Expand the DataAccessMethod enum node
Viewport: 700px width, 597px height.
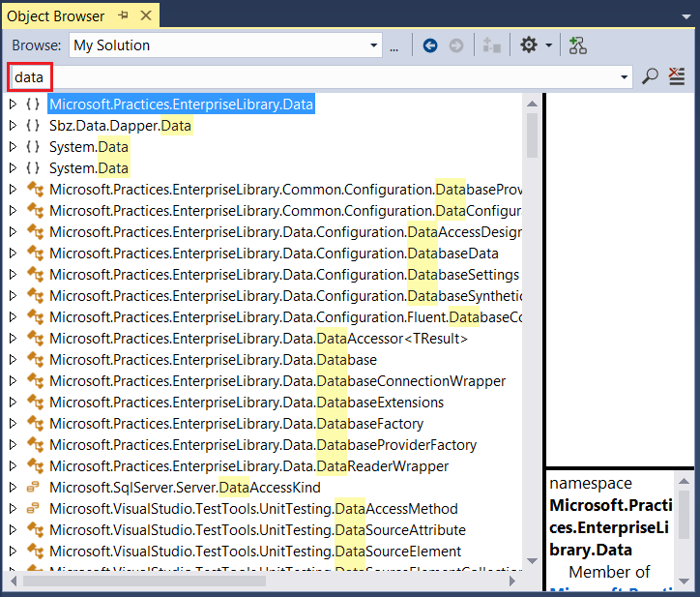click(x=13, y=509)
